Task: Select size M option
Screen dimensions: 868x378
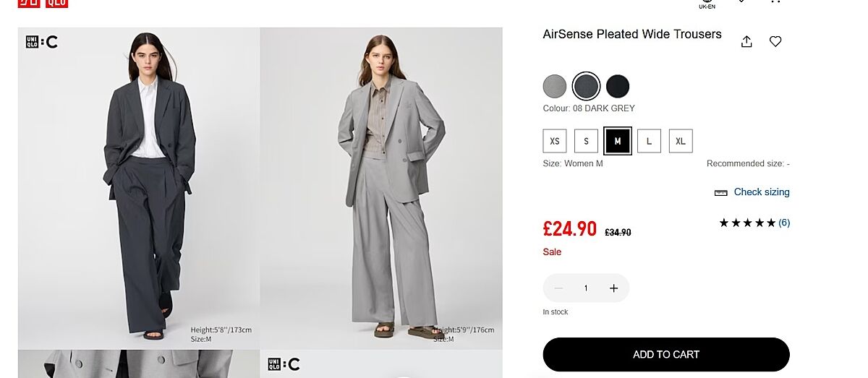Action: (x=618, y=141)
